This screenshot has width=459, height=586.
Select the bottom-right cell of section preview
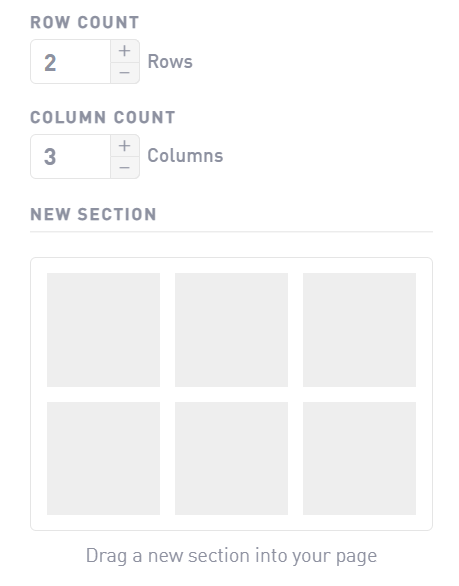[x=359, y=459]
